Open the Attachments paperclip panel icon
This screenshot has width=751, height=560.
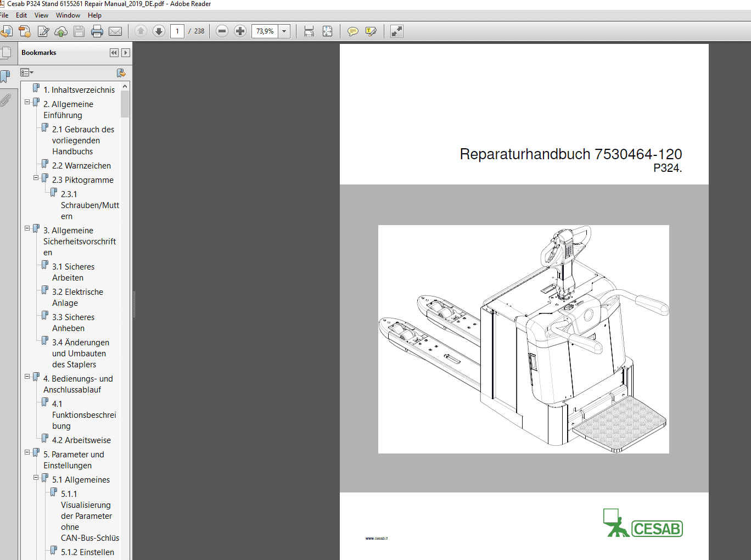coord(5,100)
